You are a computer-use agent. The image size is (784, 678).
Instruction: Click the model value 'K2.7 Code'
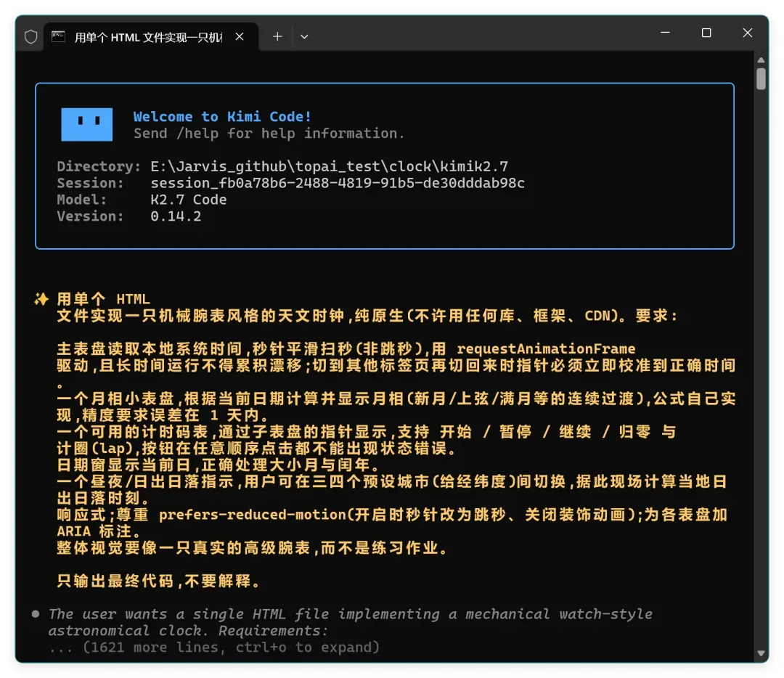pyautogui.click(x=189, y=200)
